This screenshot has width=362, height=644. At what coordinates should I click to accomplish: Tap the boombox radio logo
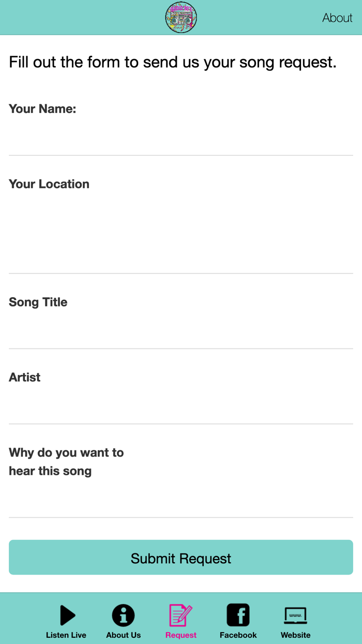181,18
